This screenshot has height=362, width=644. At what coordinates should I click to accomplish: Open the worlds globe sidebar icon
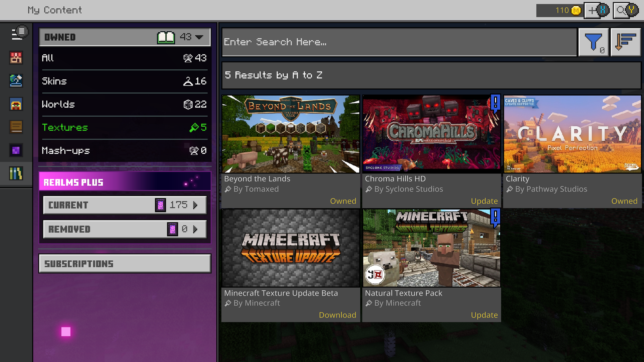click(16, 81)
